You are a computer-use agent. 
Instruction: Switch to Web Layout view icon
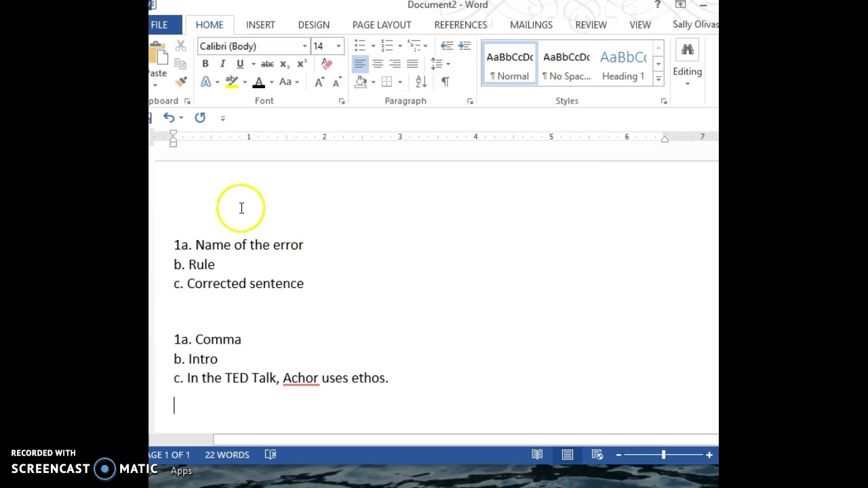click(x=597, y=455)
